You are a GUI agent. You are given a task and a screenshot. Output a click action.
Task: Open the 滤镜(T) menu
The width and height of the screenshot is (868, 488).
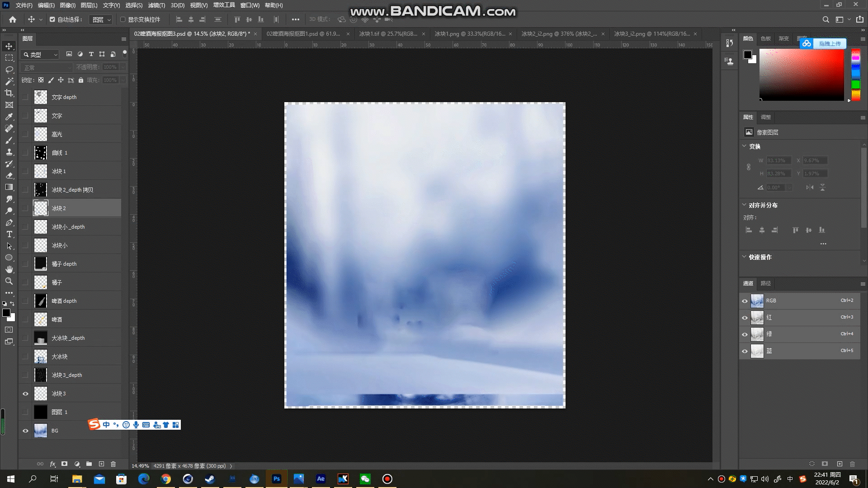click(x=156, y=5)
